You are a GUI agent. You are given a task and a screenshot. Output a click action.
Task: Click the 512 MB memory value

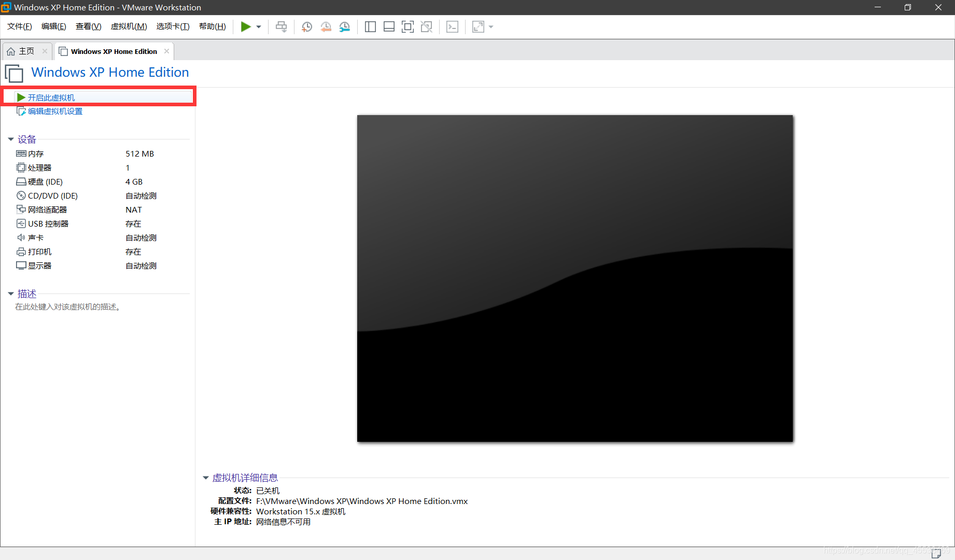pyautogui.click(x=139, y=153)
